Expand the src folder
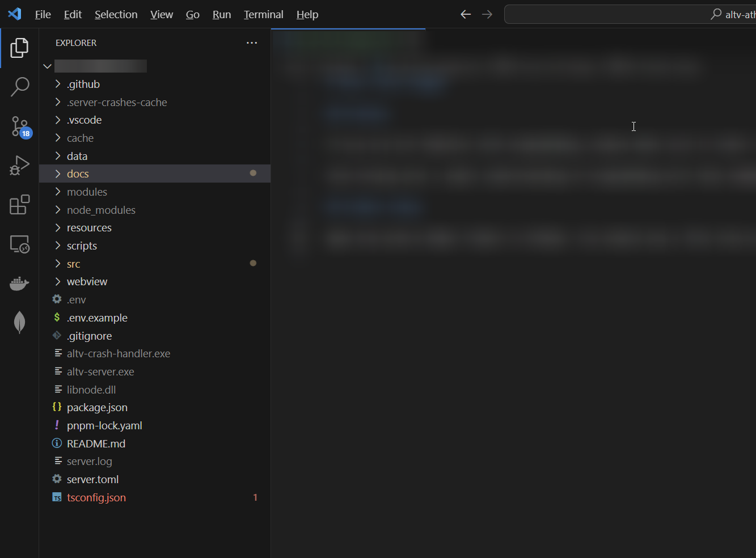 click(73, 264)
